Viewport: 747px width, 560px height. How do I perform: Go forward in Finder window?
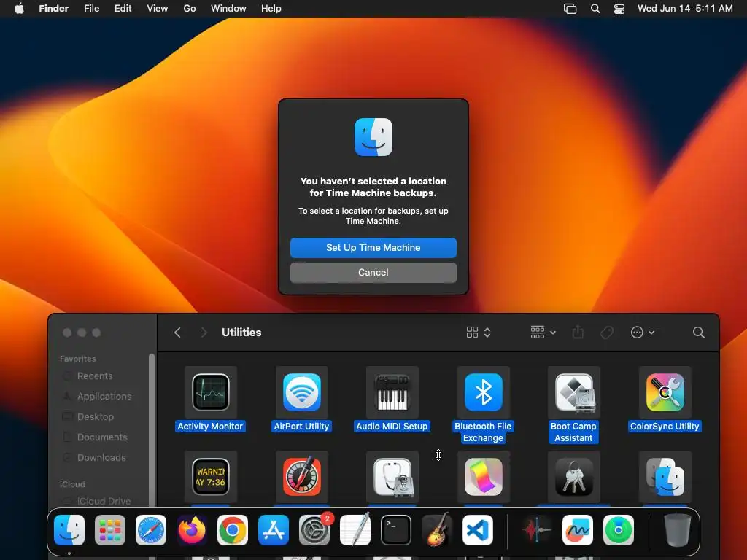click(x=204, y=332)
